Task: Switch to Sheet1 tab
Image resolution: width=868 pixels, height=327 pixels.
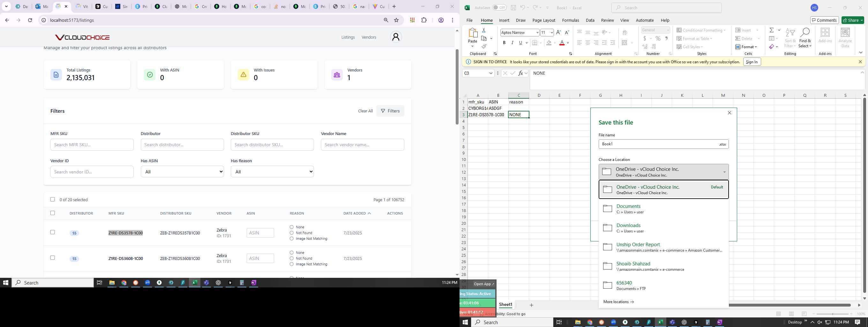Action: (x=505, y=305)
